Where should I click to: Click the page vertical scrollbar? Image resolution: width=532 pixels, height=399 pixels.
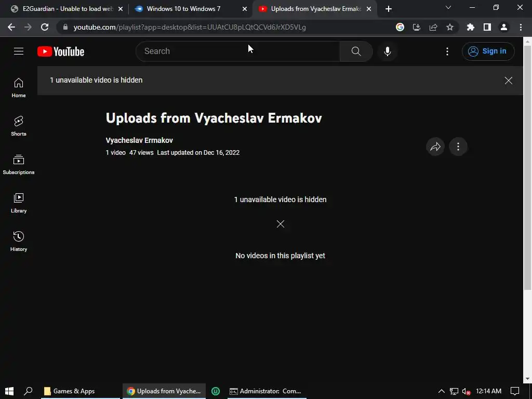527,168
